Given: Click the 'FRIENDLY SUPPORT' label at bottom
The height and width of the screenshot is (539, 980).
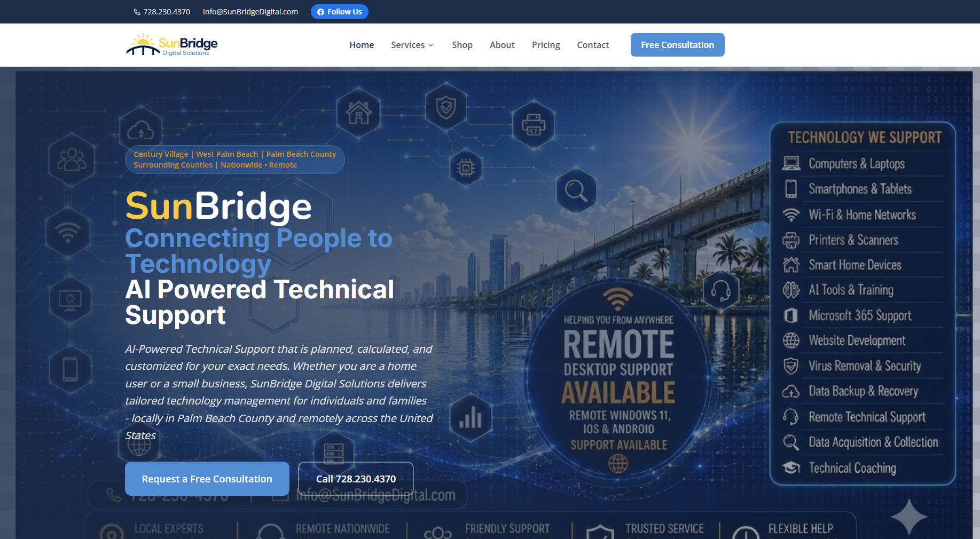Looking at the screenshot, I should click(507, 529).
